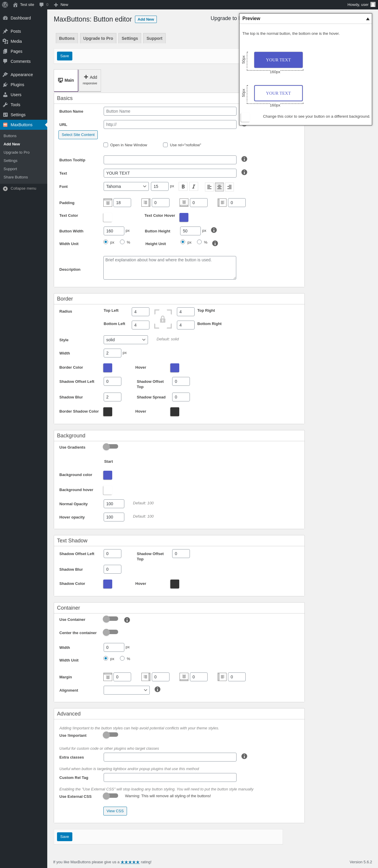
Task: Show Button Height info icon
Action: tap(214, 230)
